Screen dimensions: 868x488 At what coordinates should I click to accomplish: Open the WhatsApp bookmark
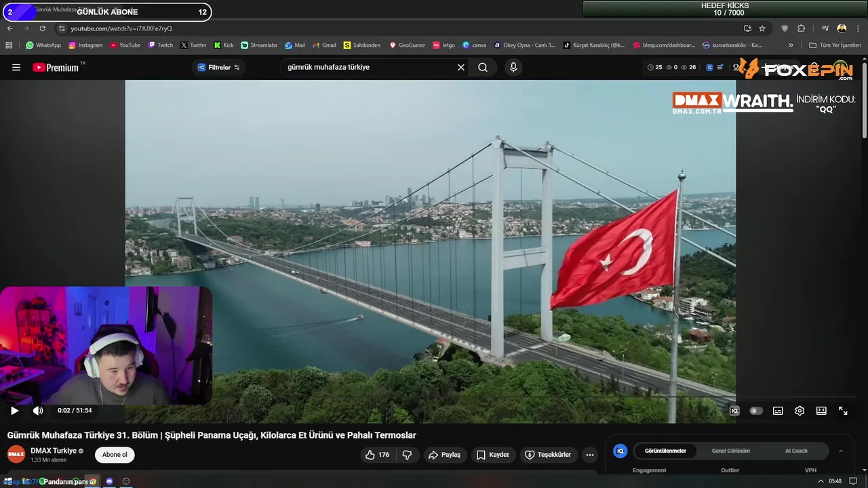tap(43, 45)
